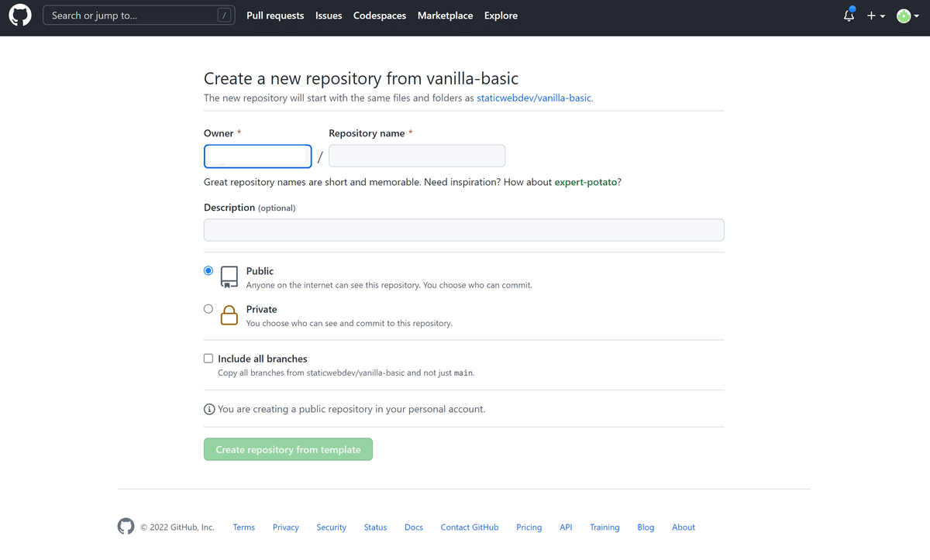Screen dimensions: 930x560
Task: Open the user avatar profile menu
Action: [x=907, y=15]
